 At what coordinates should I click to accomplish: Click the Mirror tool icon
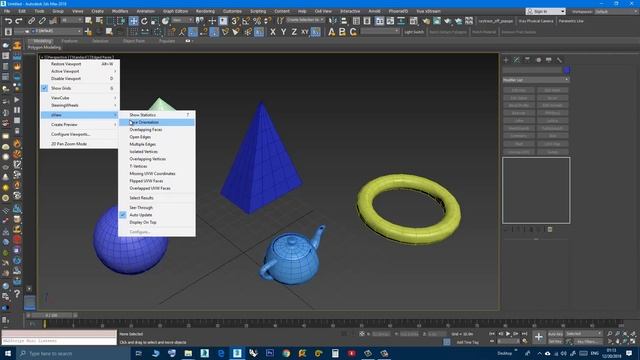coord(333,21)
